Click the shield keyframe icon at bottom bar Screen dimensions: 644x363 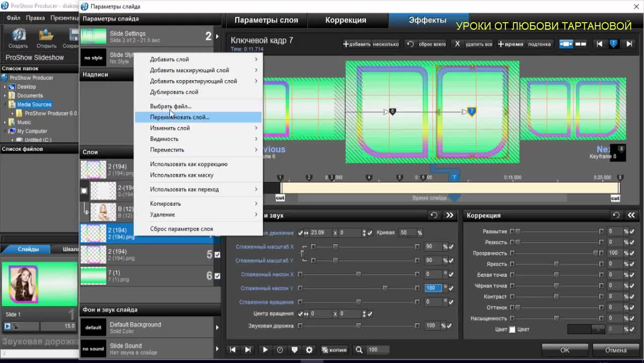coord(295,350)
